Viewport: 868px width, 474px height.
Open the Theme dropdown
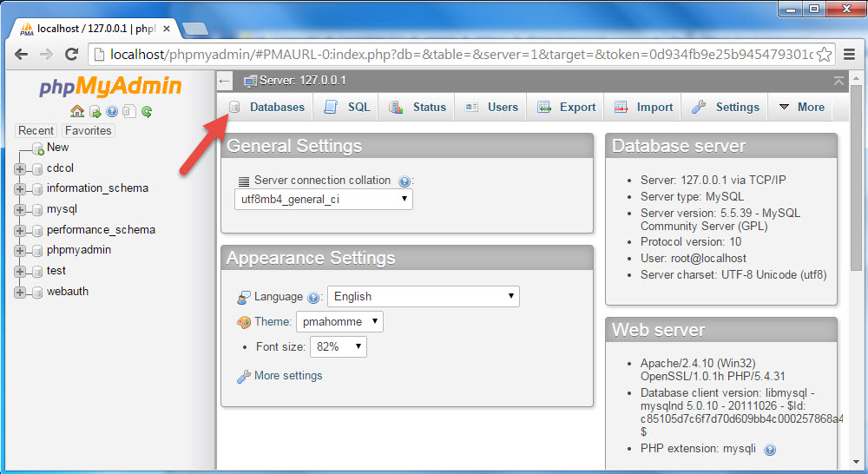(x=339, y=322)
